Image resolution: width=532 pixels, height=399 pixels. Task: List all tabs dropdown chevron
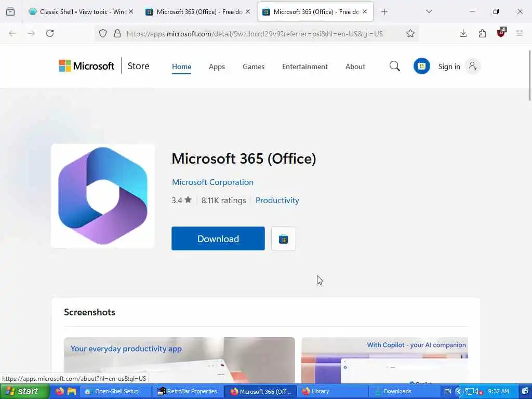[429, 11]
